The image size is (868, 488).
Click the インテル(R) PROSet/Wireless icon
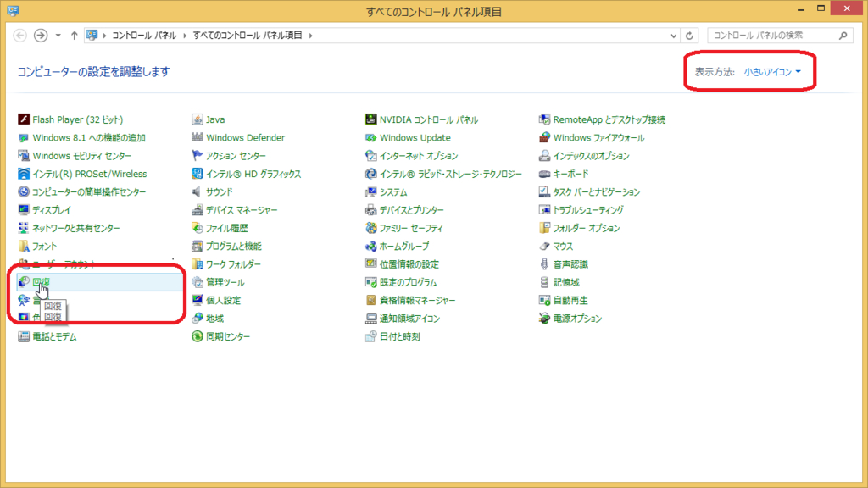click(x=23, y=174)
